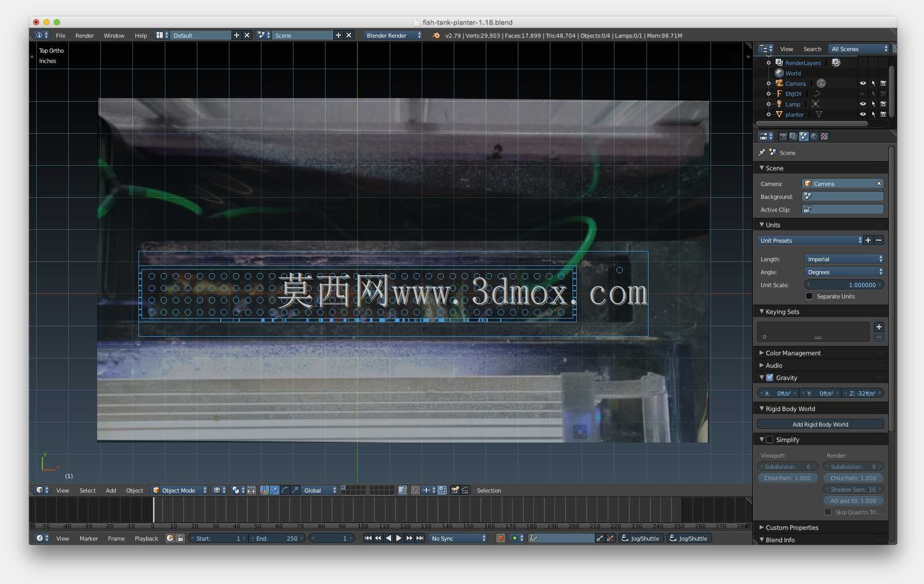924x584 pixels.
Task: Click the timeline End frame field
Action: (277, 538)
